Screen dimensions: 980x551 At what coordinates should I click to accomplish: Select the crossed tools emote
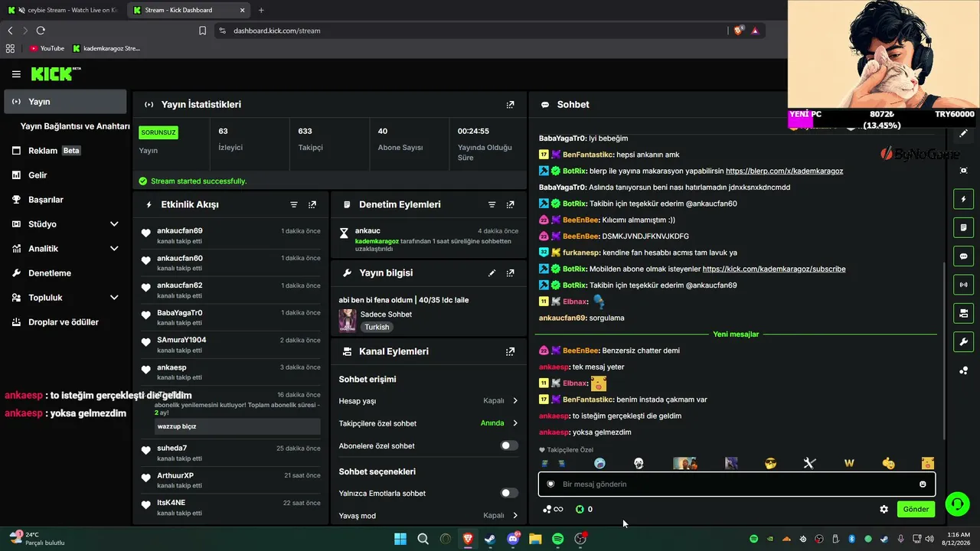click(809, 463)
